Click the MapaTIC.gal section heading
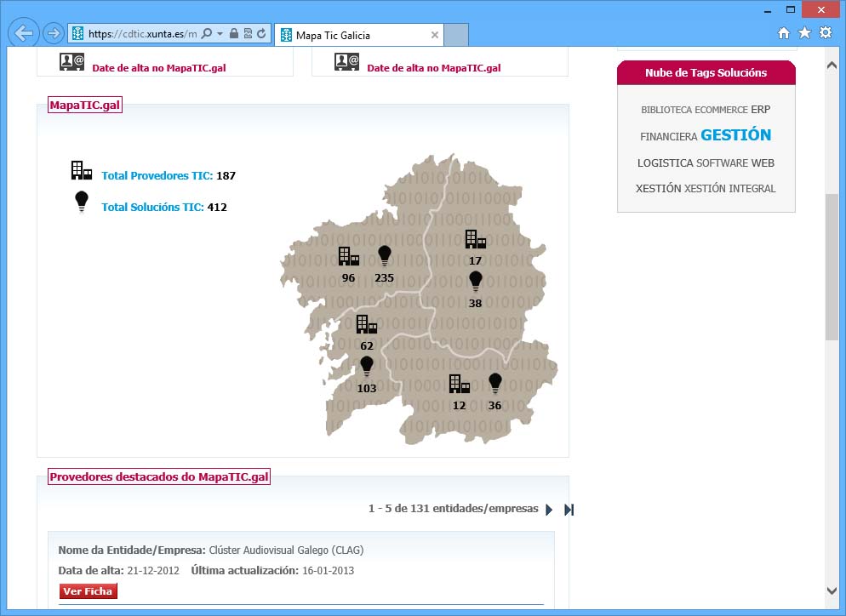Screen dimensions: 846x616 click(x=85, y=105)
